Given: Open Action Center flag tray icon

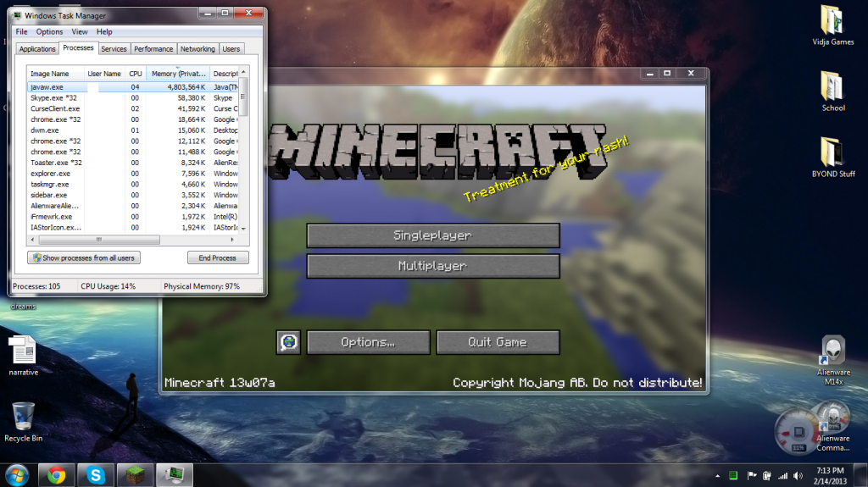Looking at the screenshot, I should coord(751,475).
